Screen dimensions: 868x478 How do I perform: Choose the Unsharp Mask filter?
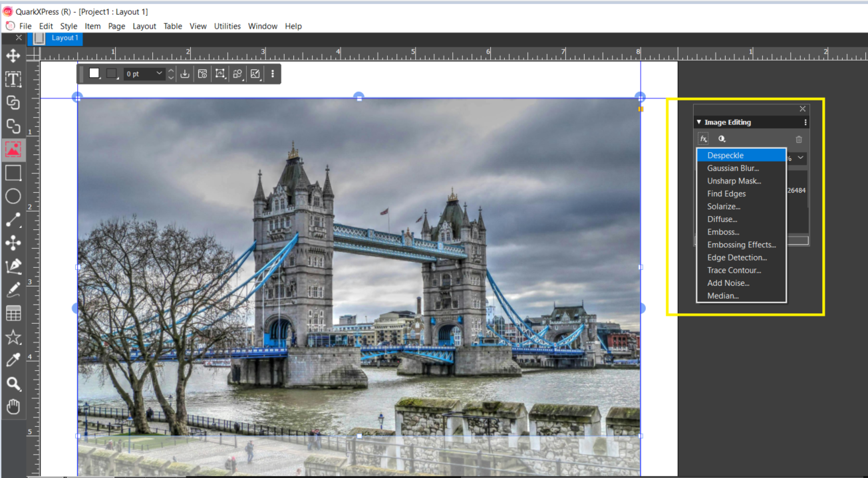coord(734,180)
